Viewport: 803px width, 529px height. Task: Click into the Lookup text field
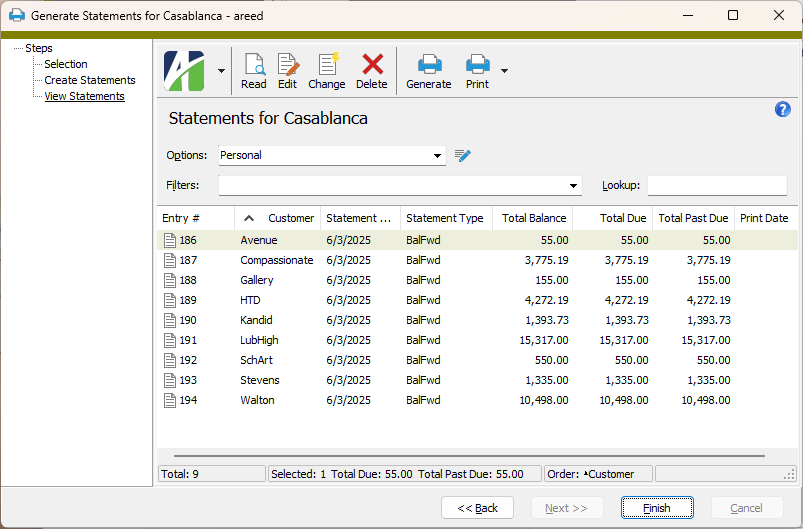(717, 186)
